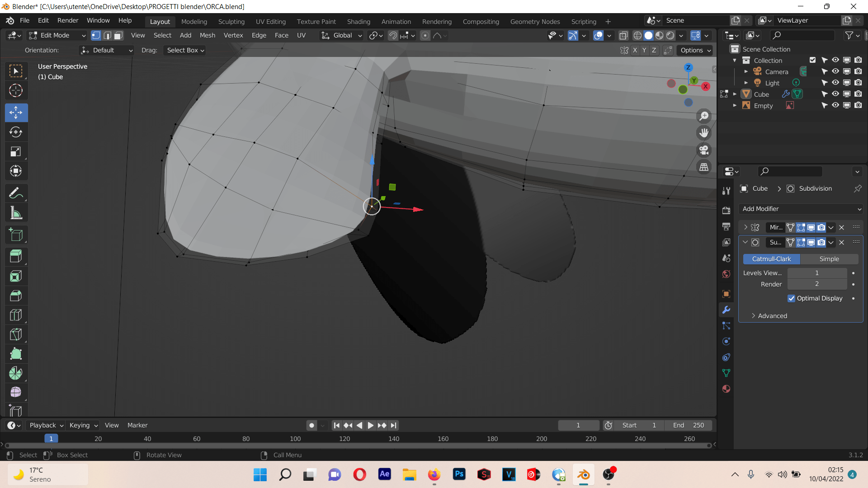Hide Light in viewport via eye icon
This screenshot has height=488, width=868.
[835, 83]
